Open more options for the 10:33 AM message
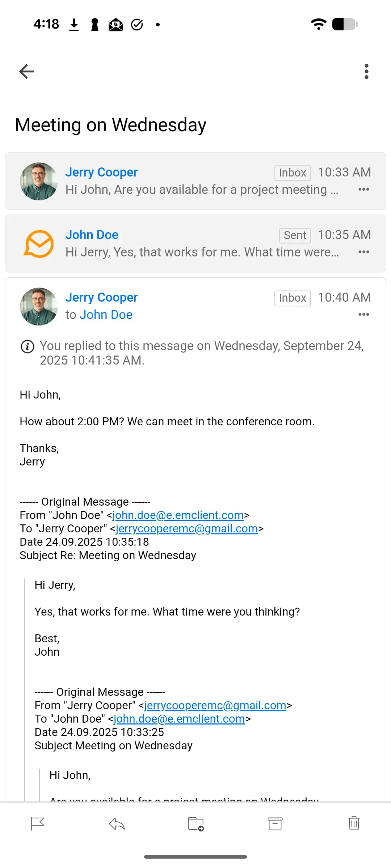 [363, 189]
